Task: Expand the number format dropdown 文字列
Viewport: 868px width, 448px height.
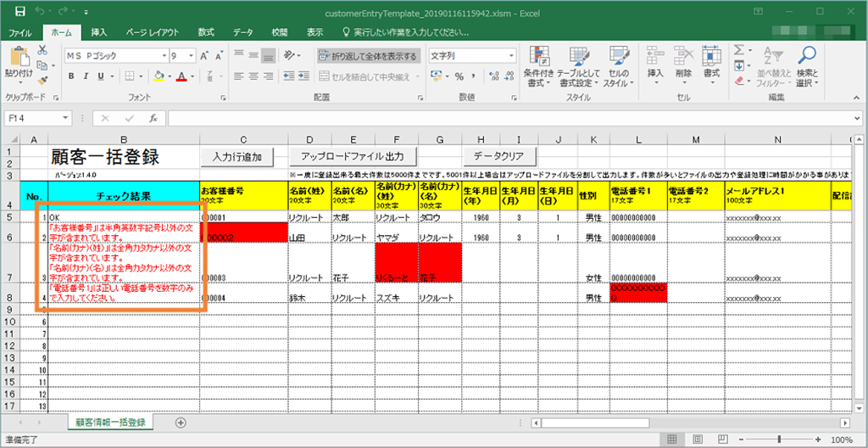Action: (x=506, y=56)
